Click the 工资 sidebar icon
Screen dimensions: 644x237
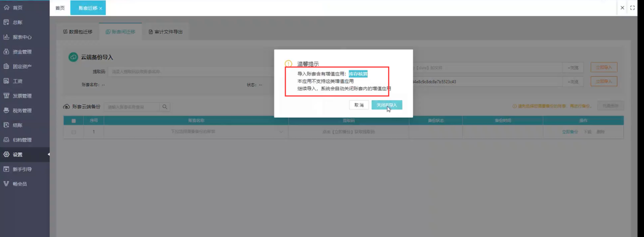click(6, 81)
